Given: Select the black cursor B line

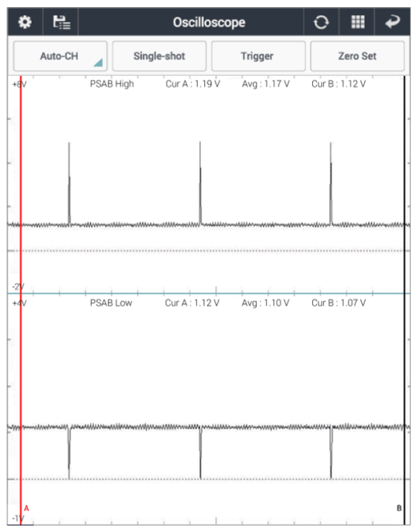Looking at the screenshot, I should 404,300.
